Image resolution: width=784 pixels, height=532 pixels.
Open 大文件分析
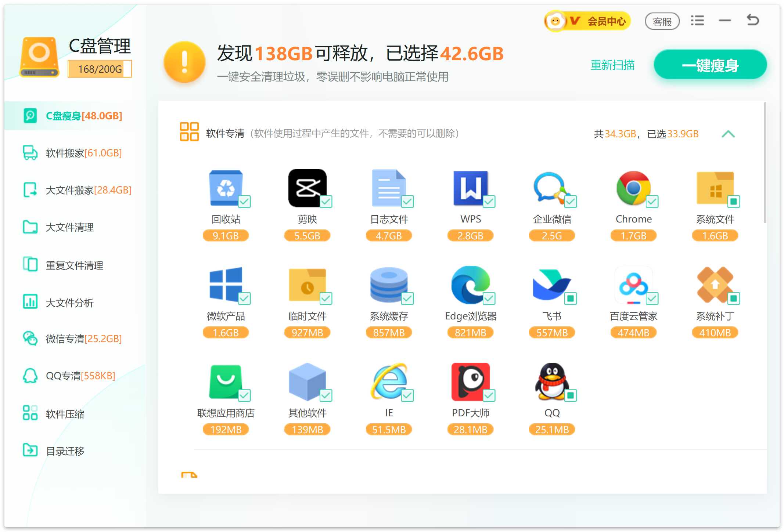(x=75, y=303)
